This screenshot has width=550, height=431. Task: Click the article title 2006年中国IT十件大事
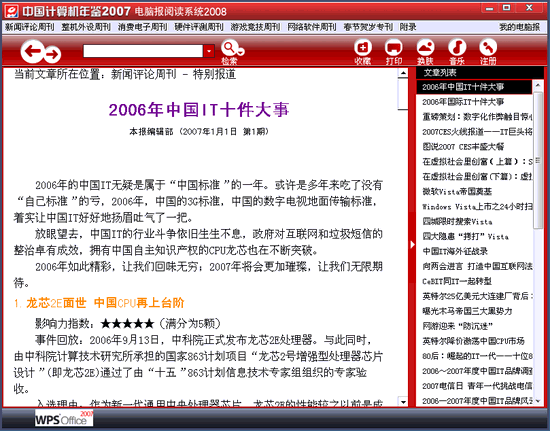coord(199,110)
